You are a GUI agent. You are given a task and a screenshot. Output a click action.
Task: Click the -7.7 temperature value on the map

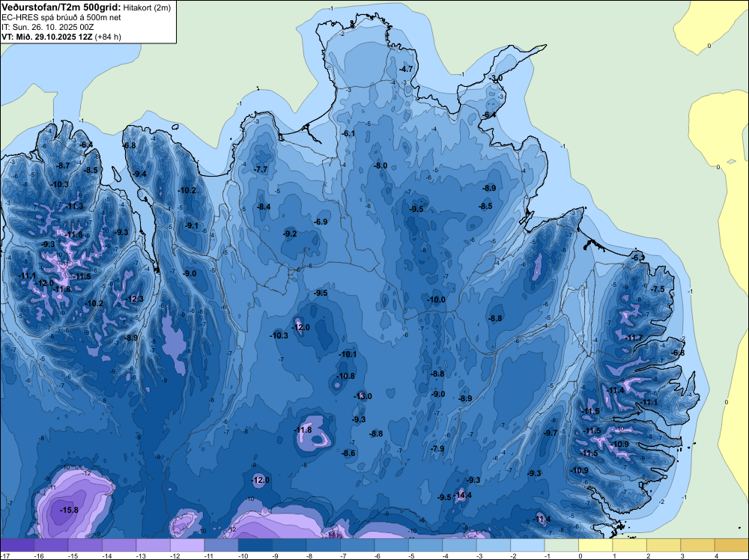[x=261, y=169]
